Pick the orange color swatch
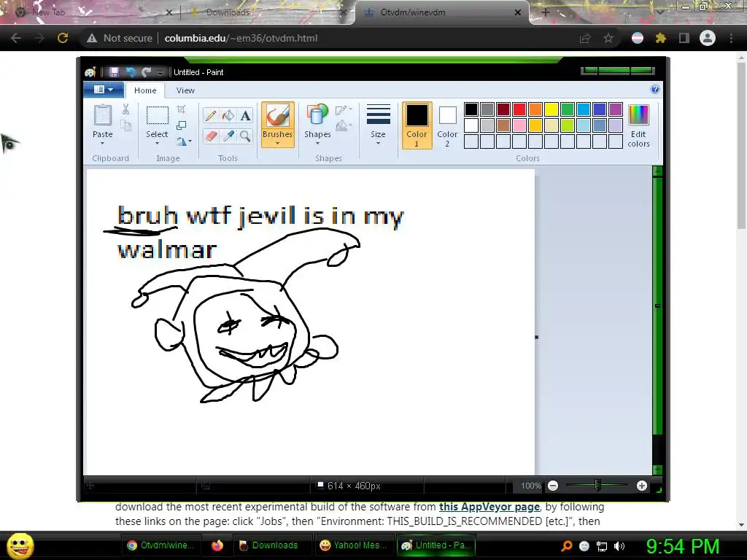Viewport: 747px width, 560px height. tap(535, 109)
